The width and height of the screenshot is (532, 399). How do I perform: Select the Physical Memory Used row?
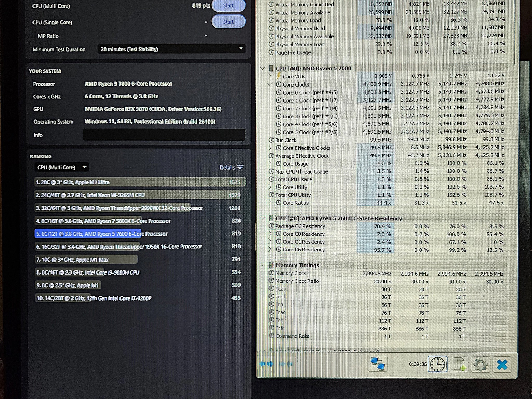point(387,28)
